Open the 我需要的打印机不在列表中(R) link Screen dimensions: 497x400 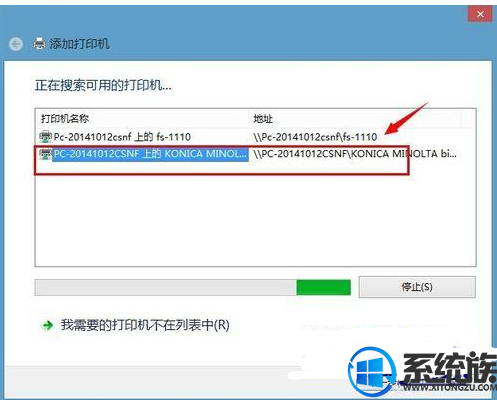pos(145,325)
